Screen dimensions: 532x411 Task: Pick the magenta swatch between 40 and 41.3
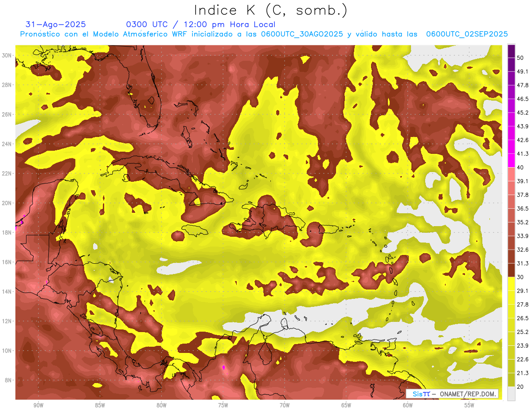[511, 160]
